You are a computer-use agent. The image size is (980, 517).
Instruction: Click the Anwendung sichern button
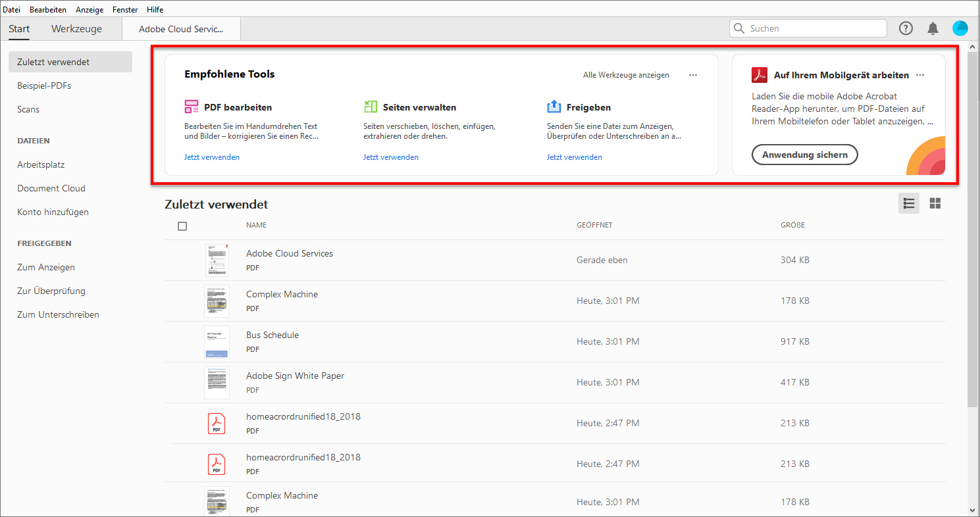click(x=804, y=155)
